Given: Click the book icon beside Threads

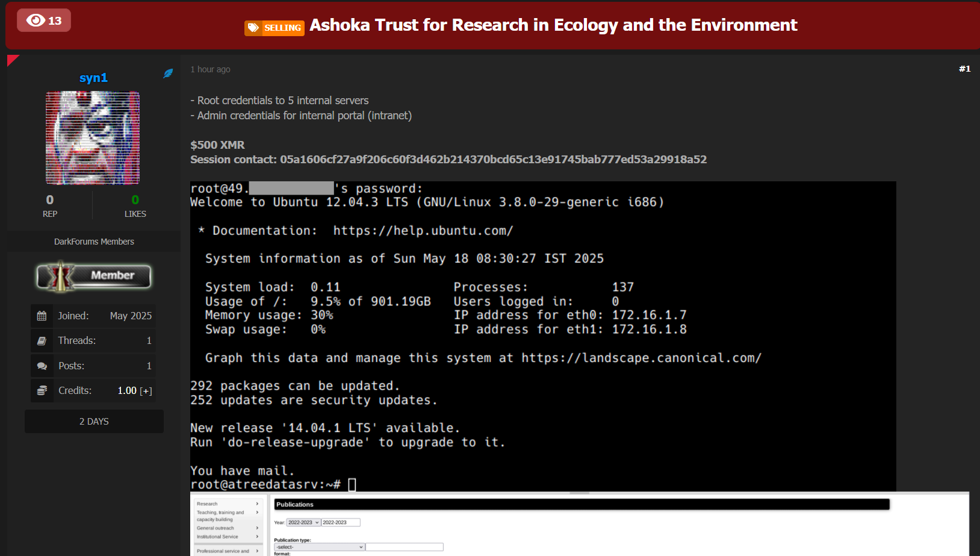Looking at the screenshot, I should point(42,341).
